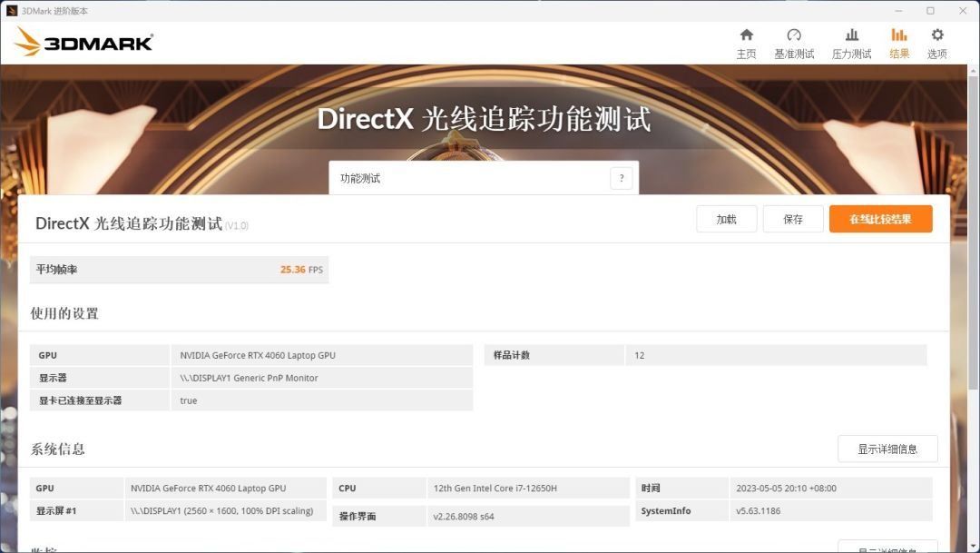Click the 3DMark logo

(x=83, y=43)
